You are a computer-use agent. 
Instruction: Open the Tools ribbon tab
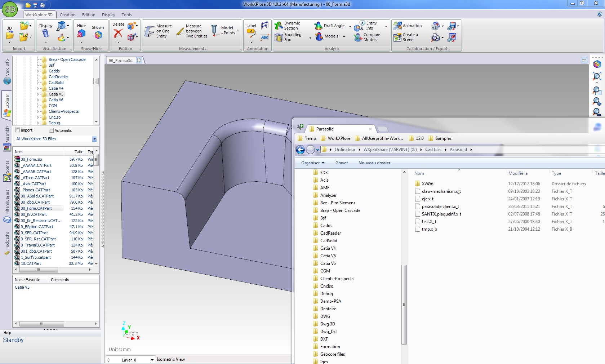point(126,15)
